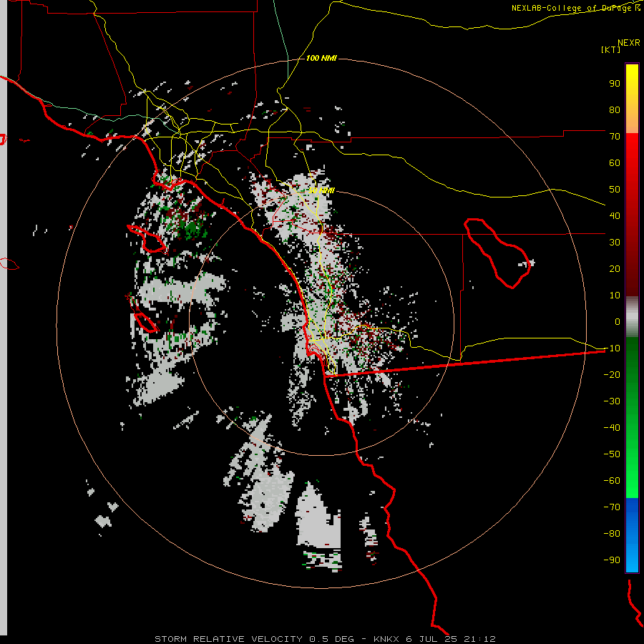This screenshot has height=644, width=644.
Task: Click the blue bottom segment of the color bar
Action: tap(632, 535)
